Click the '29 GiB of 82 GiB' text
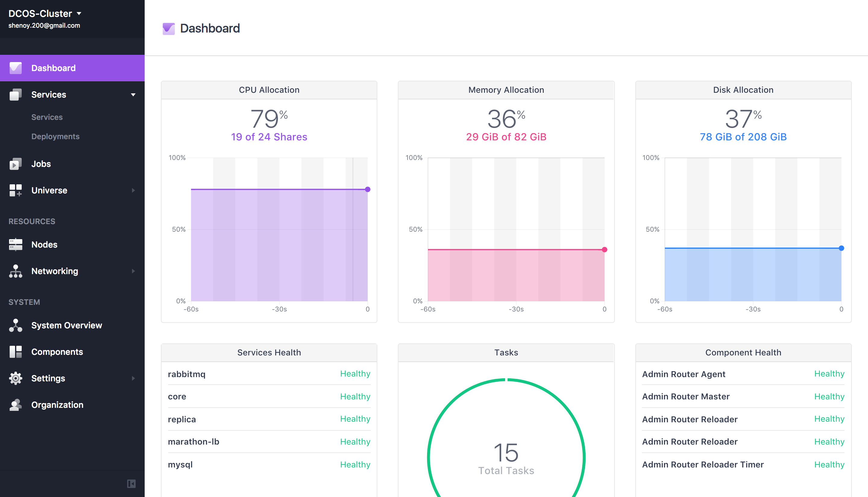868x497 pixels. click(506, 137)
